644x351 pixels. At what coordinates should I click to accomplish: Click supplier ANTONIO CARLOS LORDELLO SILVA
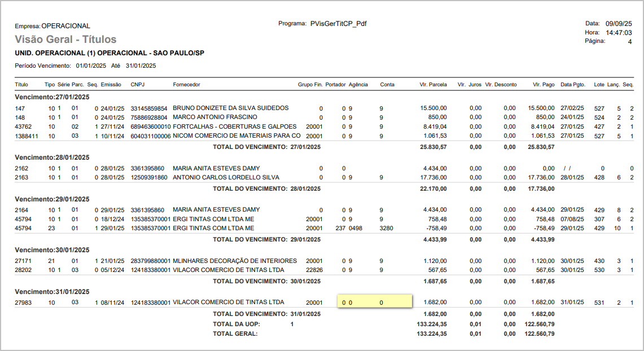(x=226, y=177)
